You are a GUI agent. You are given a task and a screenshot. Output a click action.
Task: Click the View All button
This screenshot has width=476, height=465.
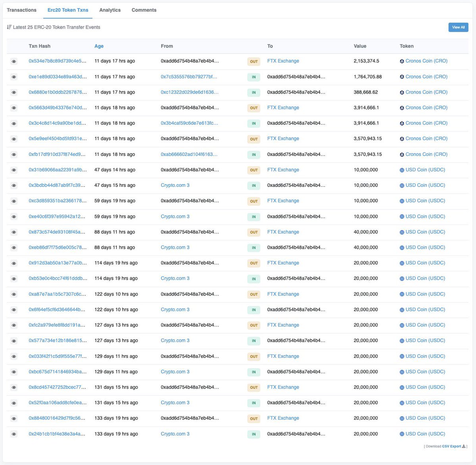(458, 27)
